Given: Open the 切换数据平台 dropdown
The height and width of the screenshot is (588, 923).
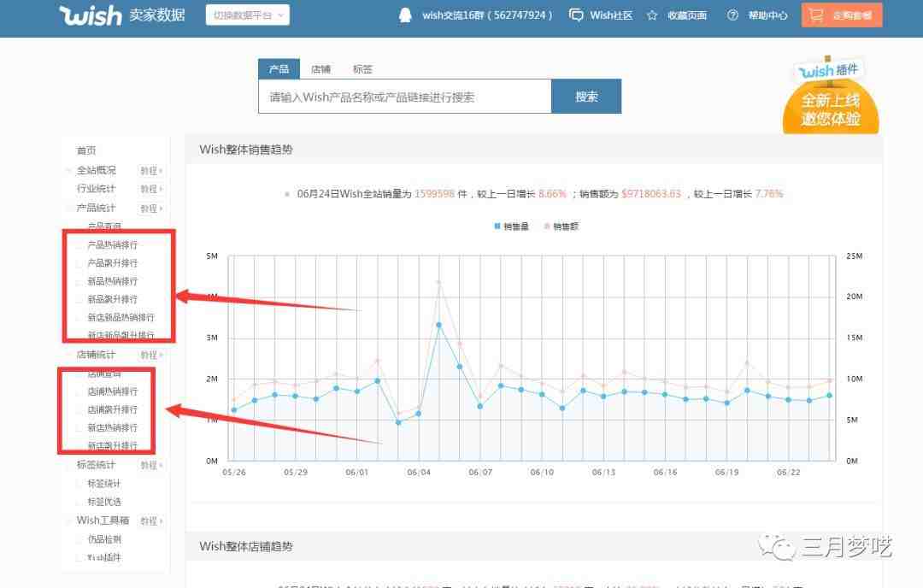Looking at the screenshot, I should 247,15.
